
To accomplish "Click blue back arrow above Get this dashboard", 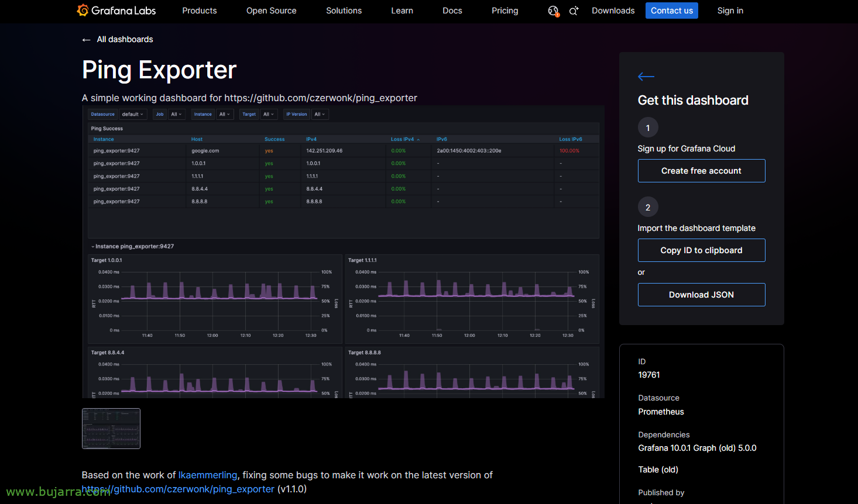I will (646, 77).
